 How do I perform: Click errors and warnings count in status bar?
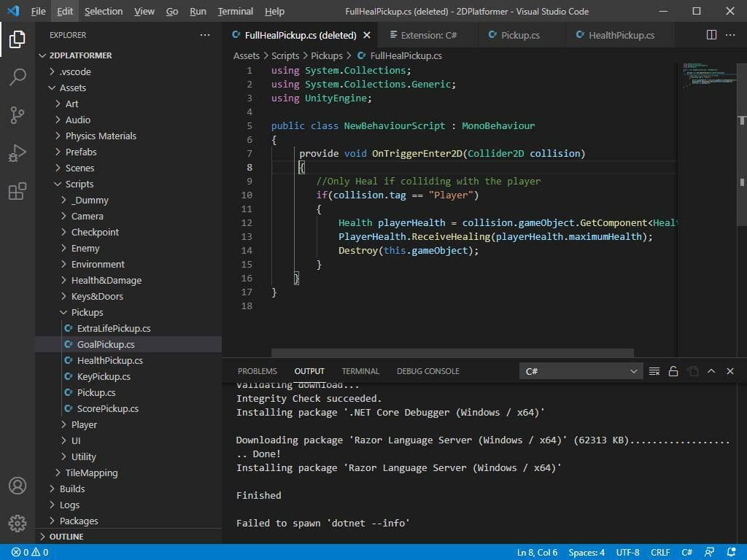pos(29,553)
